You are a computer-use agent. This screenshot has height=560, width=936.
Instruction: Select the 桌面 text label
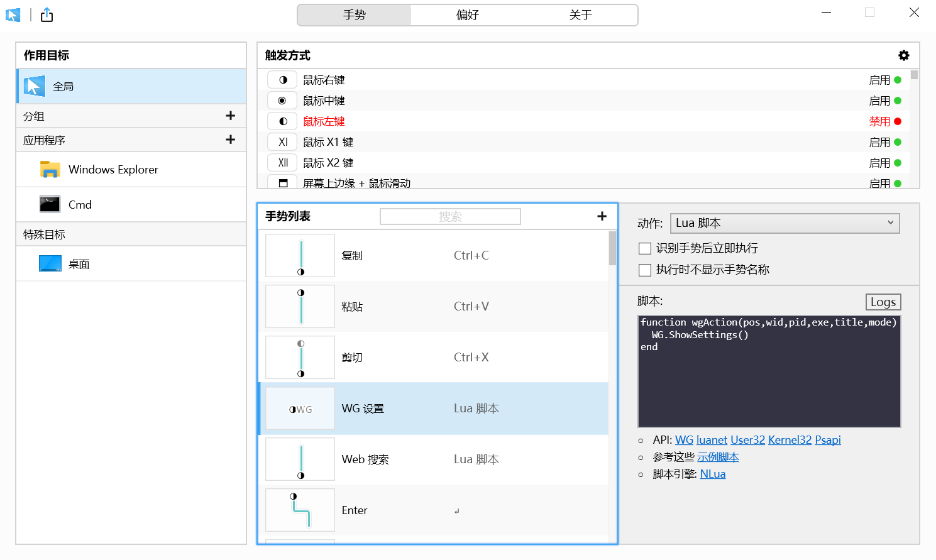coord(79,264)
